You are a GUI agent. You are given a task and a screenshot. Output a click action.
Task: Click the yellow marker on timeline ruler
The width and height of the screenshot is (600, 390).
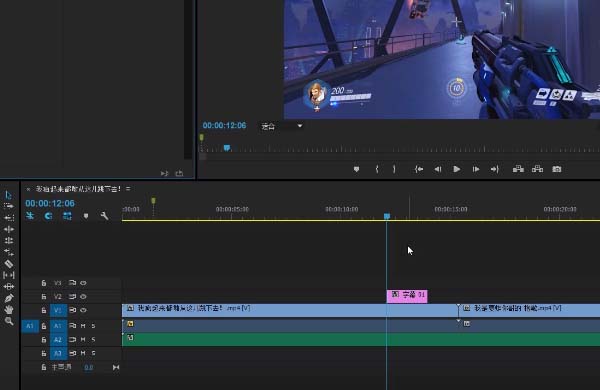pos(153,201)
